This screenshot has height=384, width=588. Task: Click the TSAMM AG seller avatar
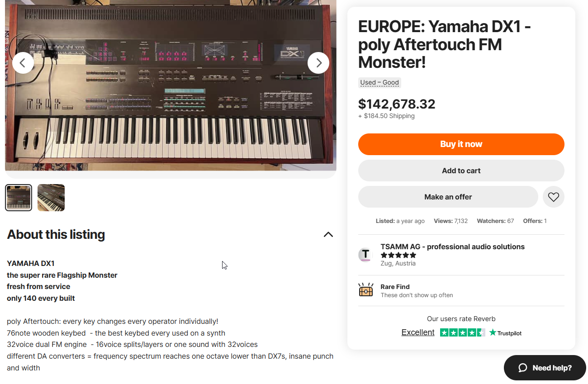[365, 255]
